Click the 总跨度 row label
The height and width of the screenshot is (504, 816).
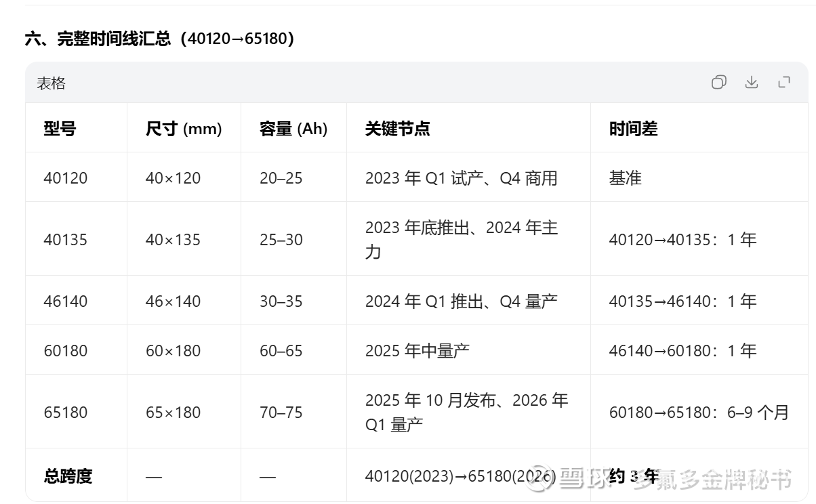tap(68, 476)
